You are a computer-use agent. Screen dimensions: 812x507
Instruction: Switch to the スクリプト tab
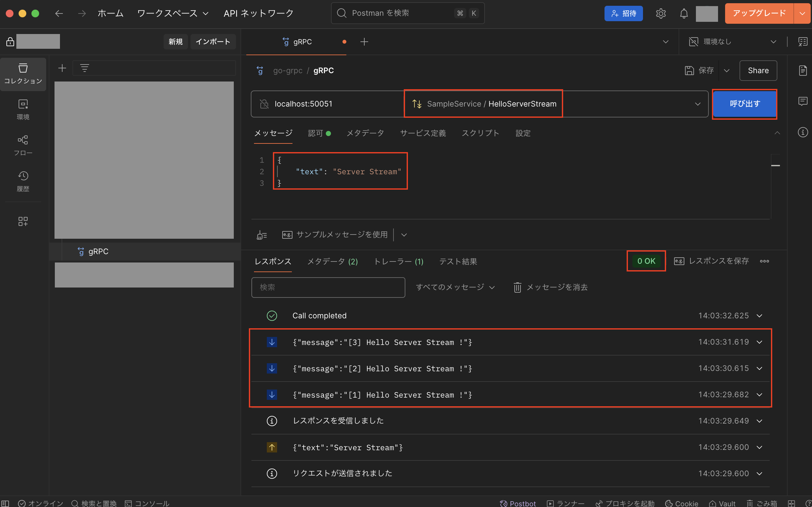[480, 133]
